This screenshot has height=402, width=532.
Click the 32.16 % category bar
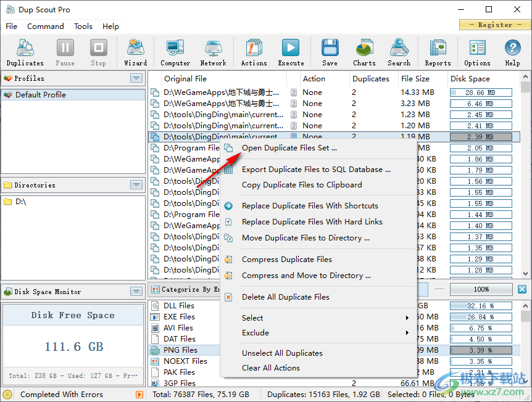481,306
